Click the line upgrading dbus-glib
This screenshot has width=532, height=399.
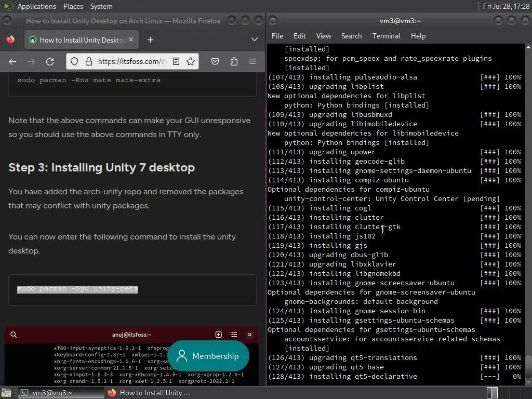click(395, 255)
